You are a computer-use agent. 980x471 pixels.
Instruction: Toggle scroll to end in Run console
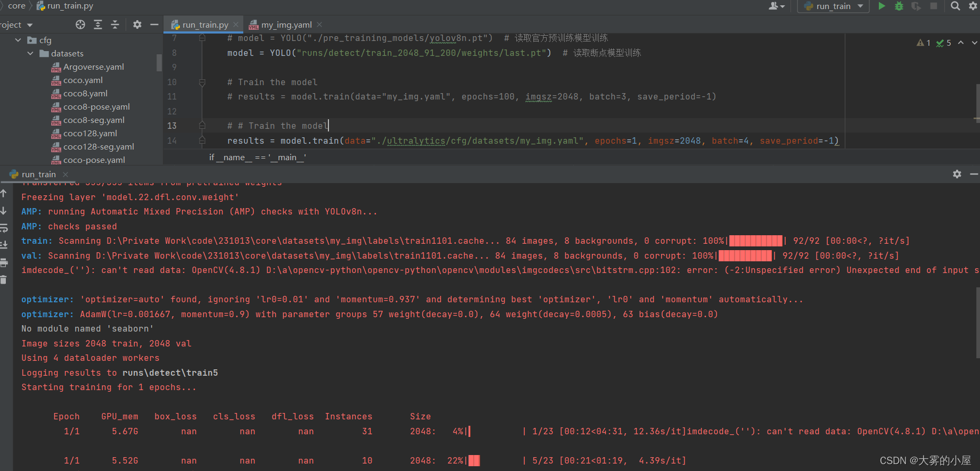[x=4, y=245]
